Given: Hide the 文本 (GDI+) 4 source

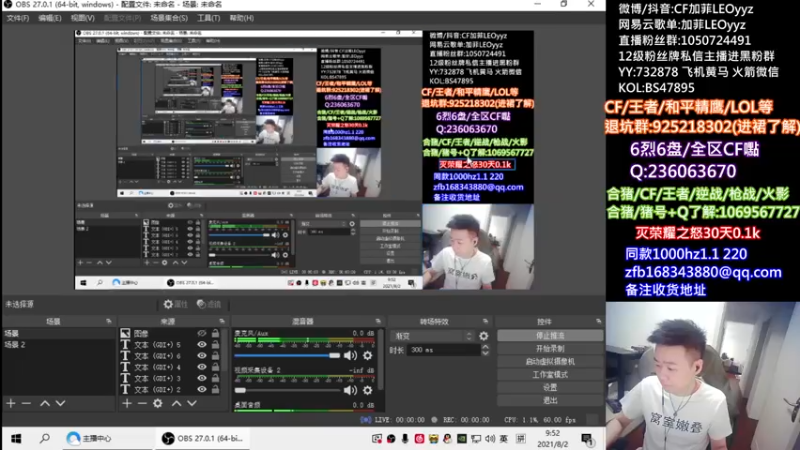Looking at the screenshot, I should (x=202, y=367).
